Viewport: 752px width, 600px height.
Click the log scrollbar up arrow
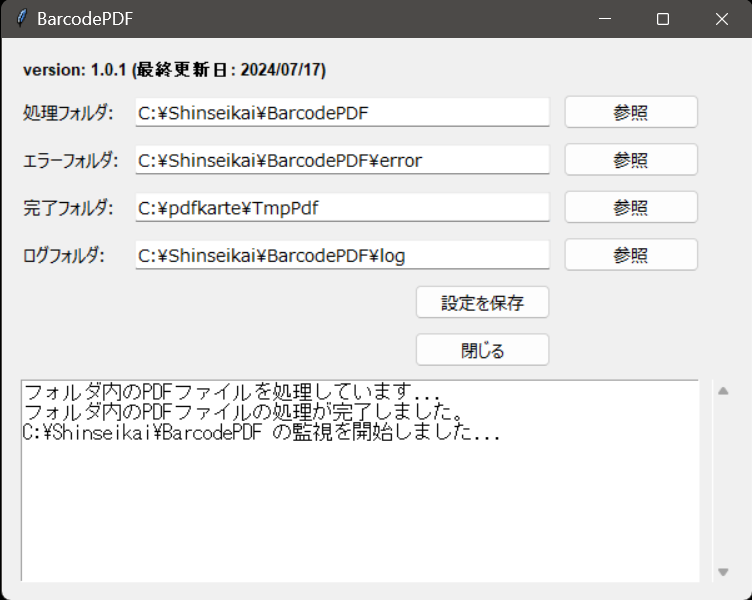tap(723, 391)
